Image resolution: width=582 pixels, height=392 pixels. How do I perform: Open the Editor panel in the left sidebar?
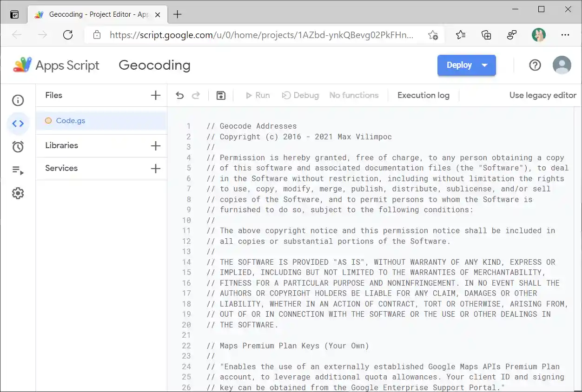pyautogui.click(x=18, y=123)
